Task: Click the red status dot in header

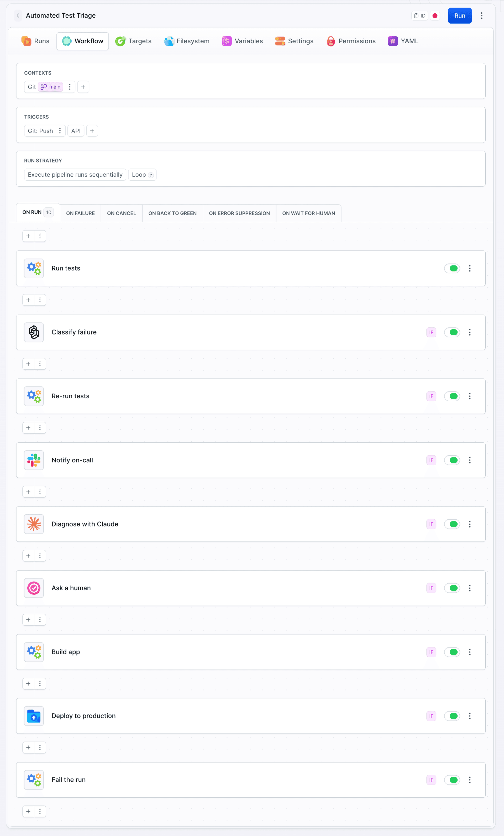Action: pos(435,15)
